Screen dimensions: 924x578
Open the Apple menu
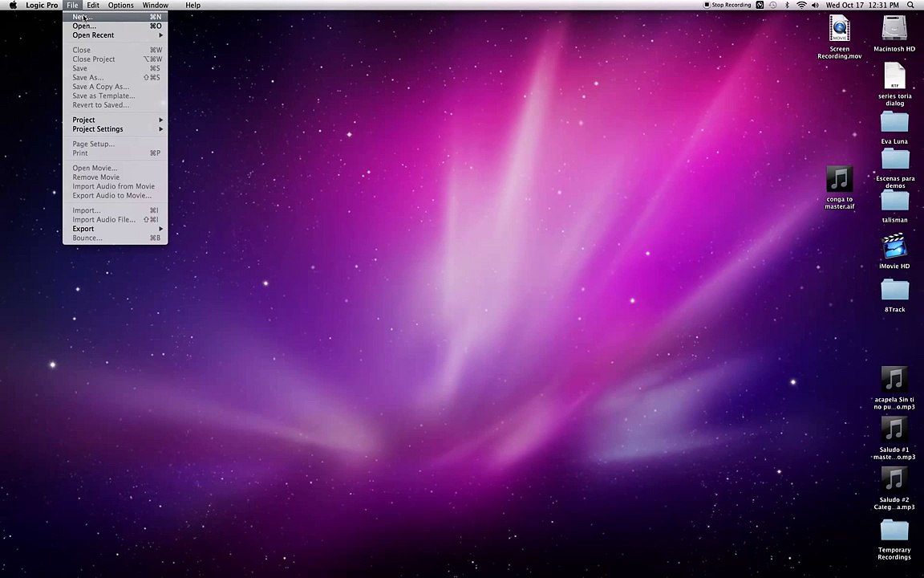13,6
